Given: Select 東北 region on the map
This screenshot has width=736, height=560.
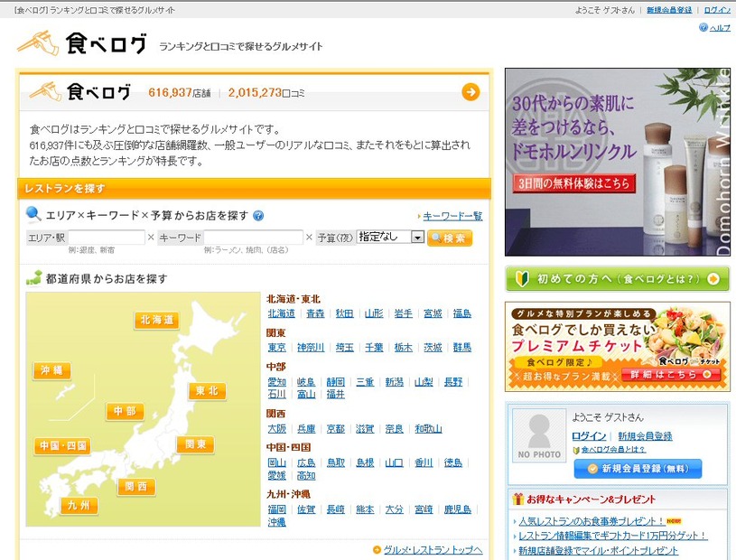Looking at the screenshot, I should click(207, 391).
